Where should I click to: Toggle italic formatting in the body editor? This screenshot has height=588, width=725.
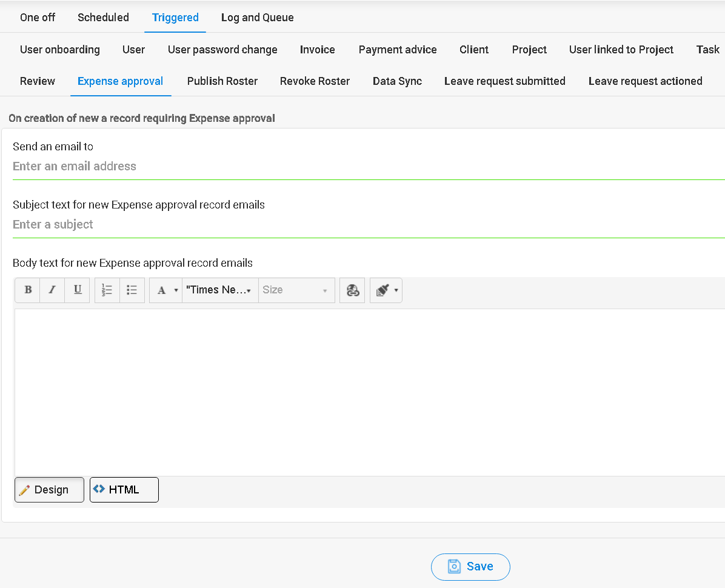tap(52, 290)
